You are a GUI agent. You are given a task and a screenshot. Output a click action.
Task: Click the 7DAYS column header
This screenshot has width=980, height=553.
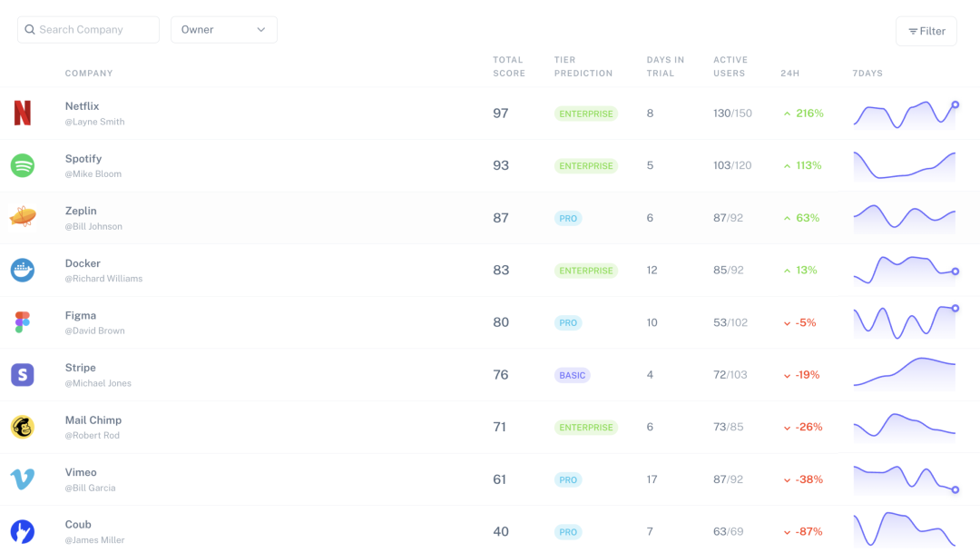tap(867, 74)
